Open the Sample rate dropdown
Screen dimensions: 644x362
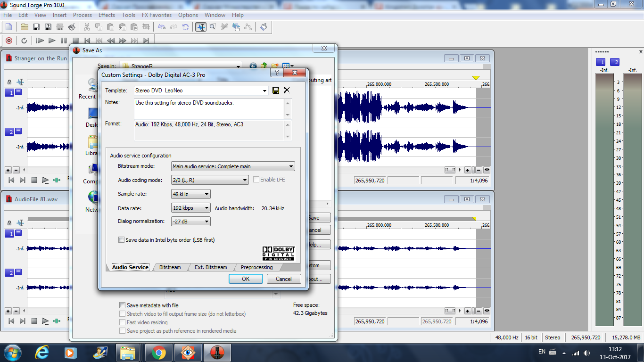206,194
